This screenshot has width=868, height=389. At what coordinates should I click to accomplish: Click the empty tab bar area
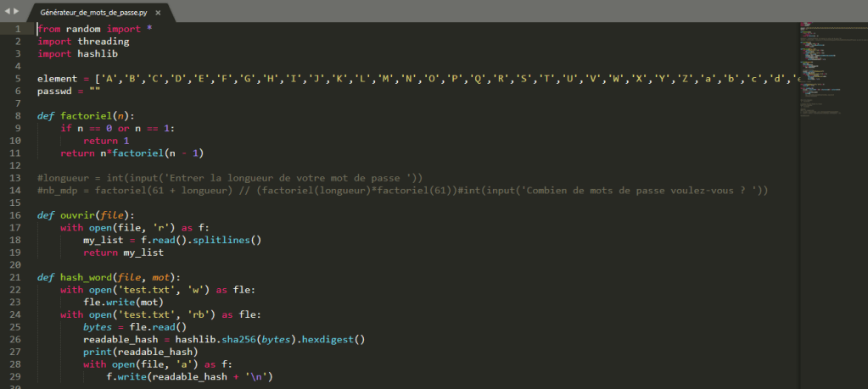pos(509,11)
